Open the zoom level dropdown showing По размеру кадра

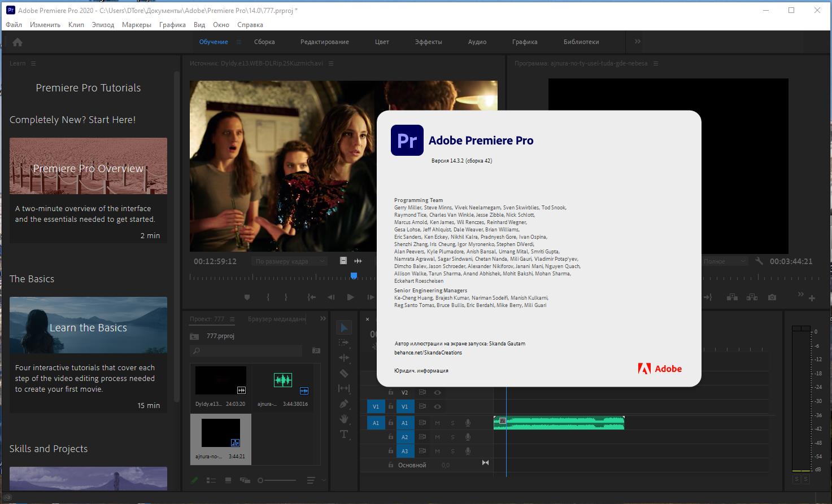tap(289, 260)
